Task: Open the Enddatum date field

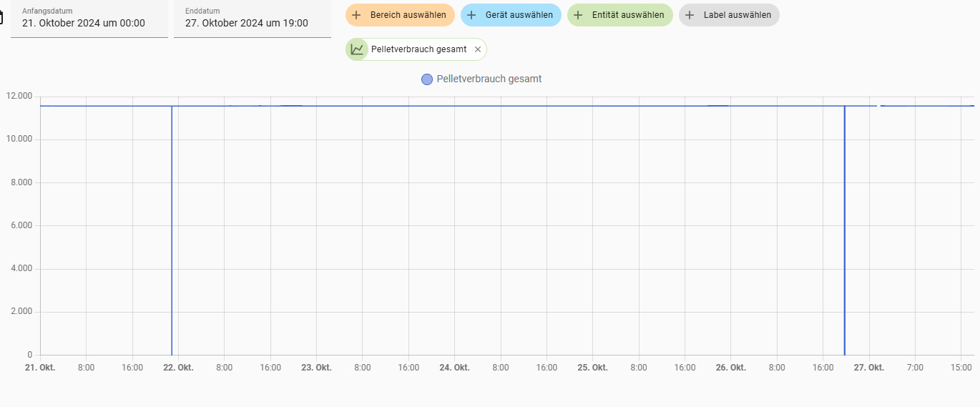Action: 252,19
